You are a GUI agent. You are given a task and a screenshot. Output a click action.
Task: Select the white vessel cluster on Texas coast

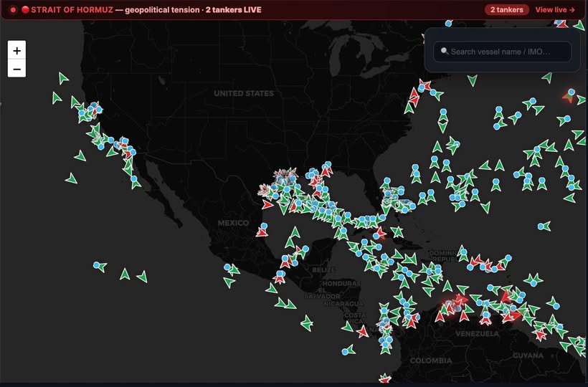tap(285, 176)
